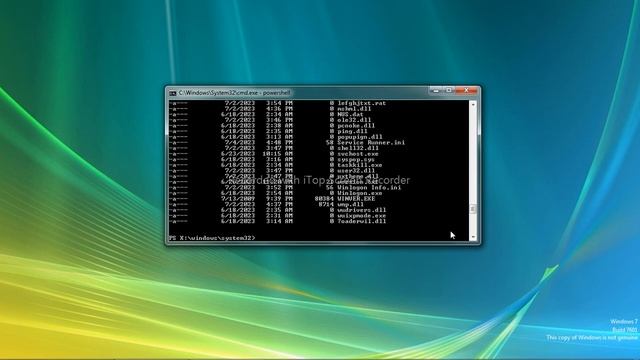
Task: Open the cmd window system menu icon
Action: (x=173, y=93)
